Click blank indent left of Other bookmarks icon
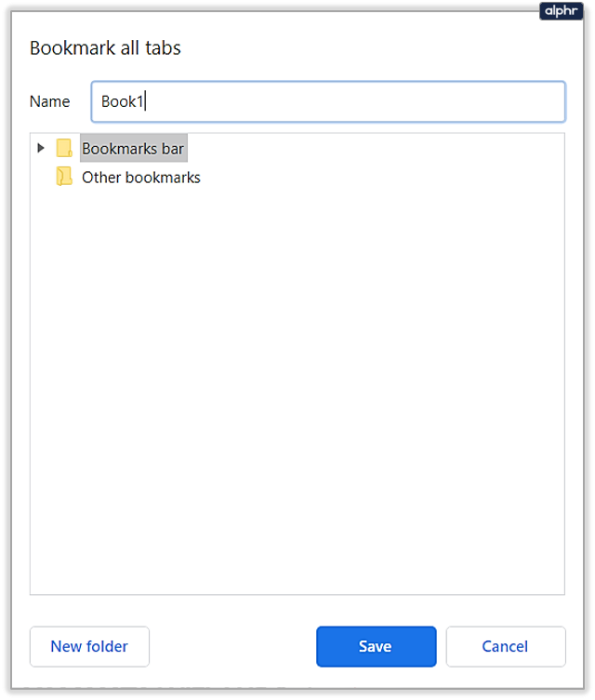 coord(41,177)
